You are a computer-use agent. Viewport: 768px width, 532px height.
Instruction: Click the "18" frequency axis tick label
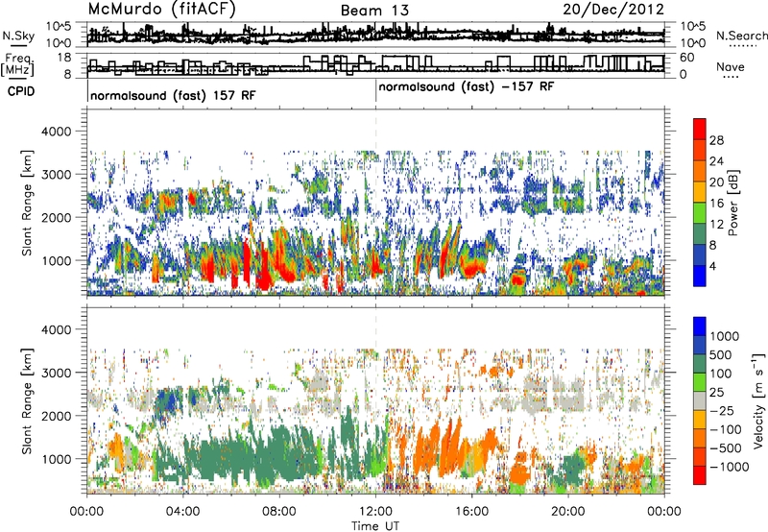63,58
